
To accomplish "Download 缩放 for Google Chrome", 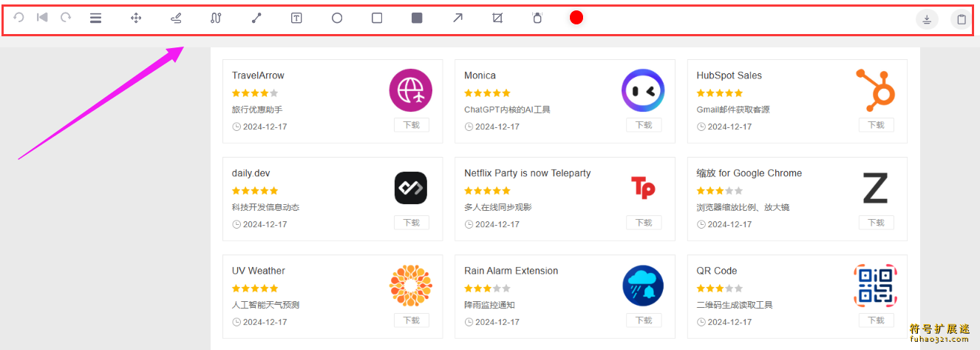I will pyautogui.click(x=877, y=223).
